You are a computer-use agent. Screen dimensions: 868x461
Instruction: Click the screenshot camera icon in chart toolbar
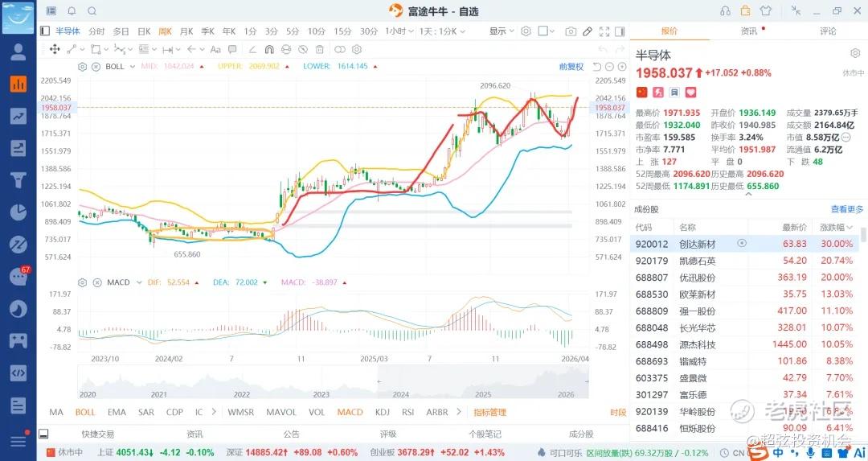(571, 31)
